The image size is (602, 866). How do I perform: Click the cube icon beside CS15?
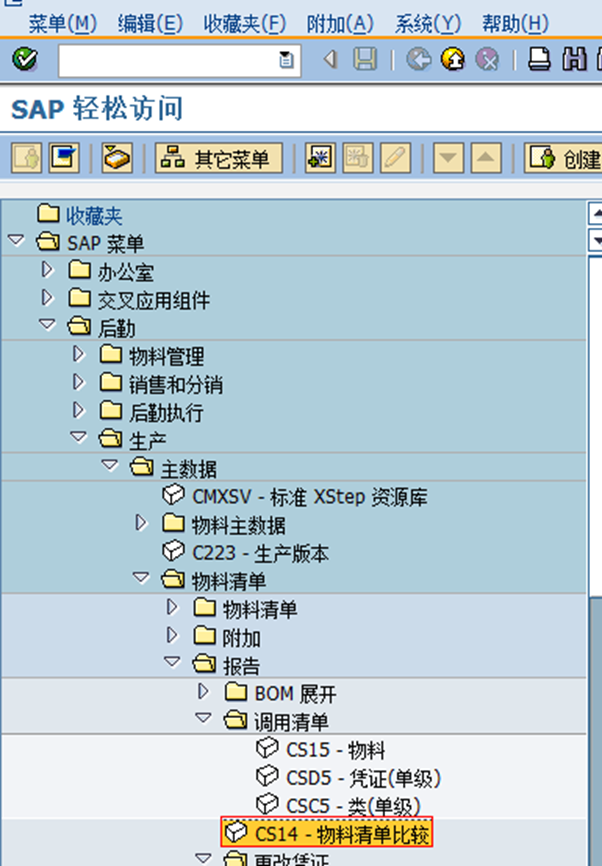267,748
